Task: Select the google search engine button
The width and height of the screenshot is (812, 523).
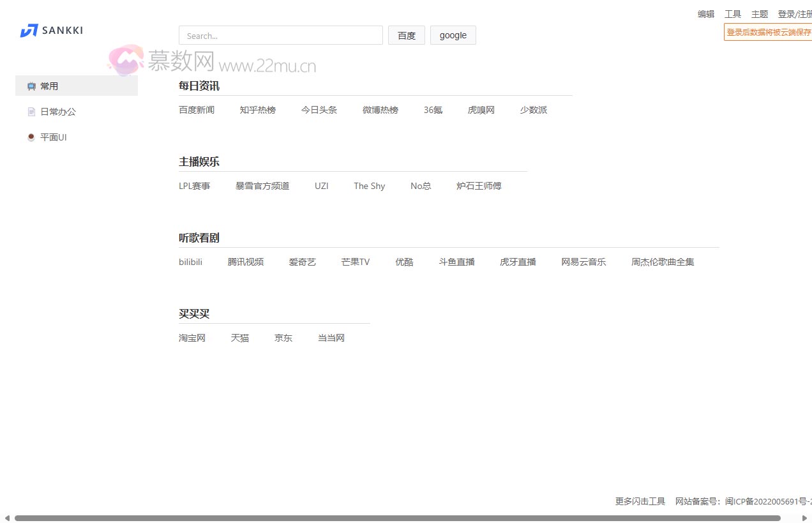Action: [x=453, y=35]
